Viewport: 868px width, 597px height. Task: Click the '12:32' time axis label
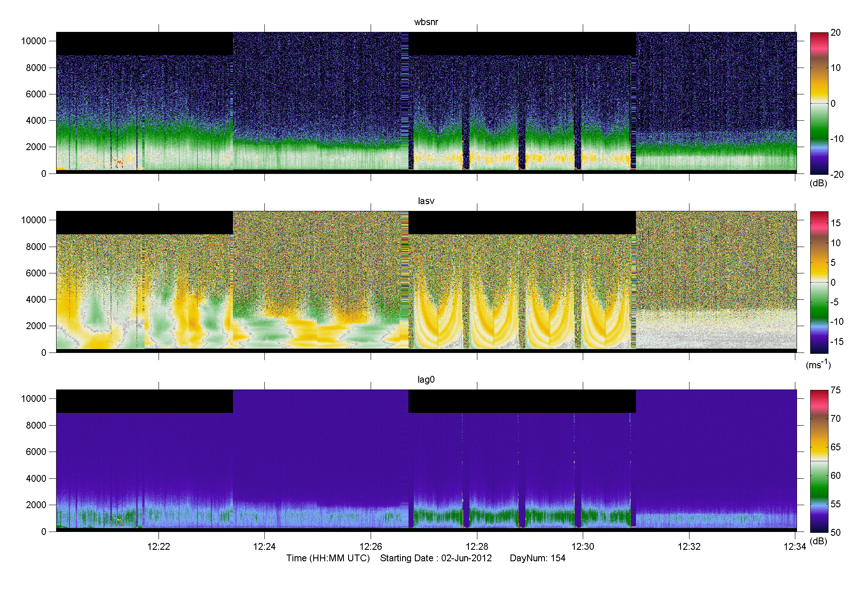689,547
